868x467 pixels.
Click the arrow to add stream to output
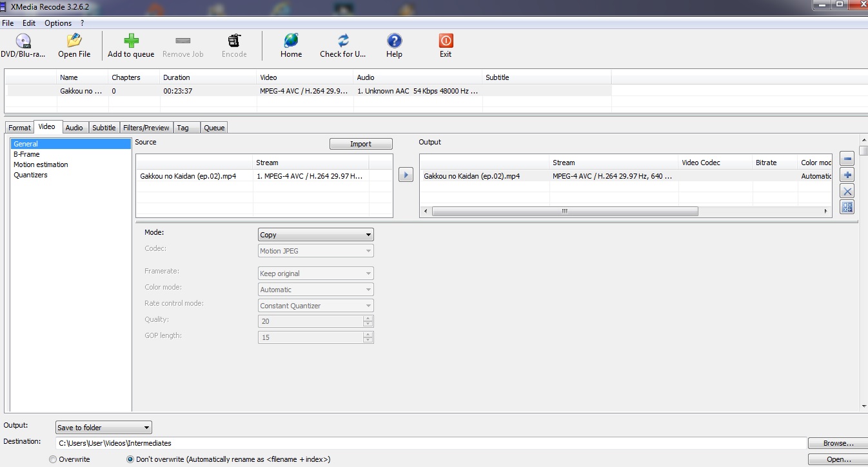pyautogui.click(x=406, y=175)
